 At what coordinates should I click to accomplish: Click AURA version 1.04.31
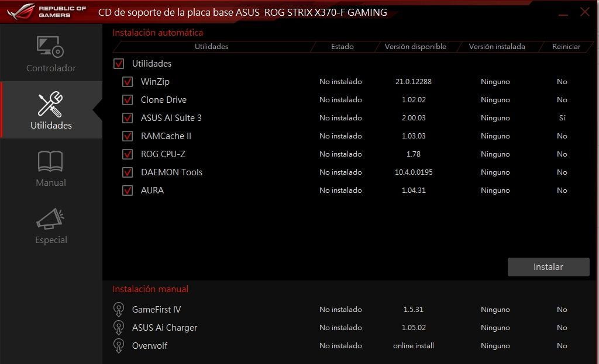[414, 190]
